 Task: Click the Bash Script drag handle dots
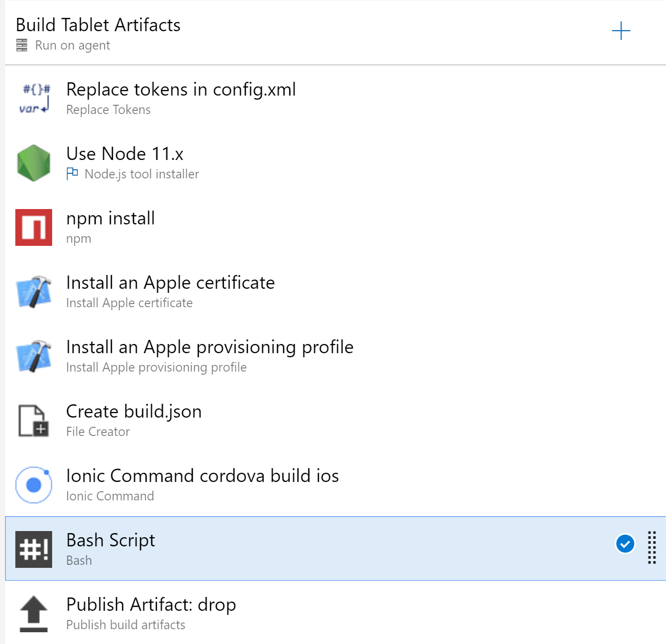[652, 548]
